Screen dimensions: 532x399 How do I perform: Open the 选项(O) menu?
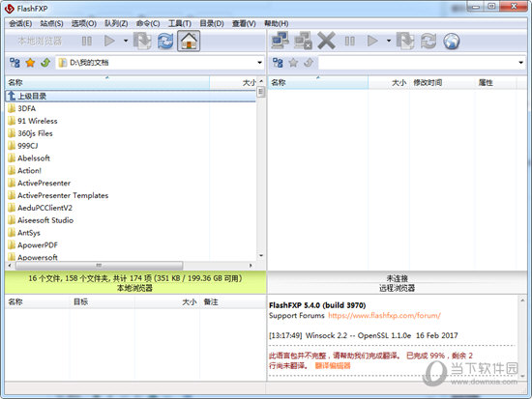point(84,23)
